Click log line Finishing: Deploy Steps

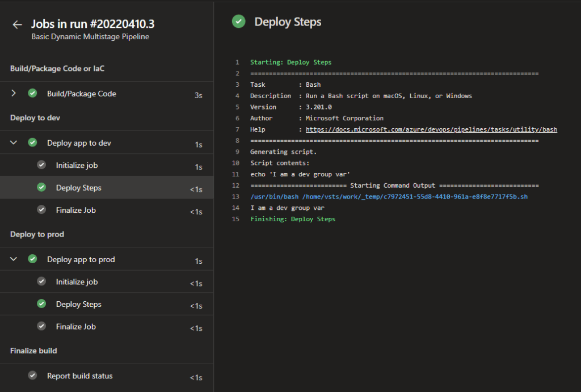pyautogui.click(x=292, y=219)
